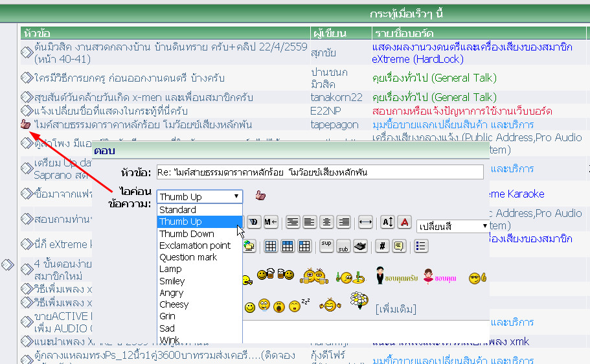This screenshot has height=364, width=590.
Task: Click the หัวข้อ subject input field
Action: 320,172
